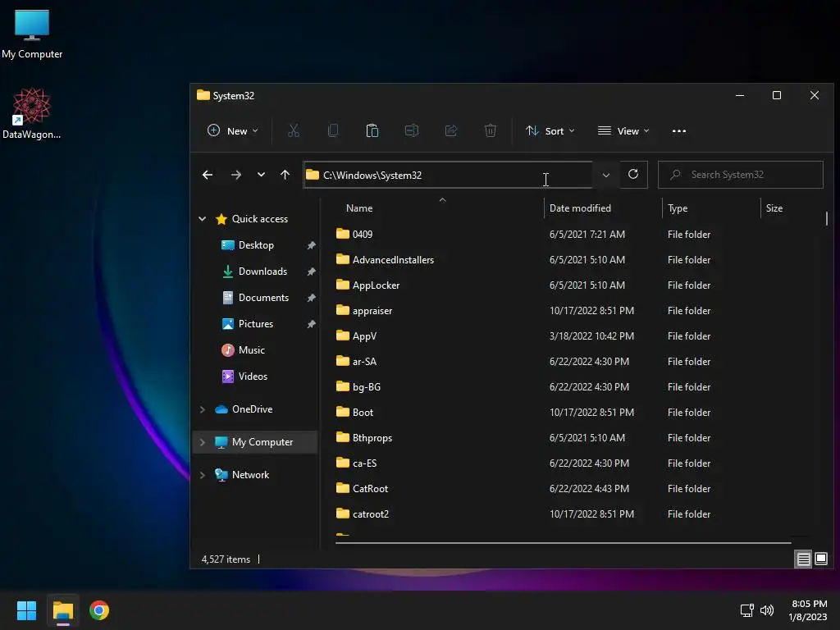Expand the My Computer tree node
This screenshot has width=840, height=630.
click(x=202, y=442)
